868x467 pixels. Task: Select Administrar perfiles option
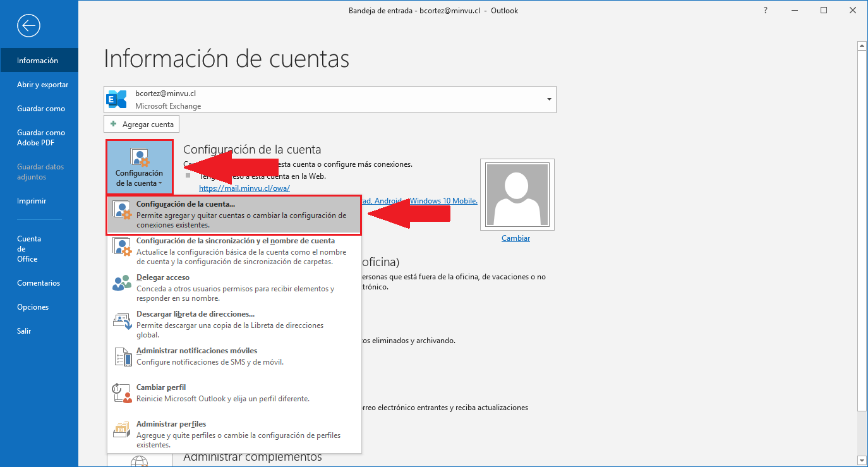click(x=234, y=435)
